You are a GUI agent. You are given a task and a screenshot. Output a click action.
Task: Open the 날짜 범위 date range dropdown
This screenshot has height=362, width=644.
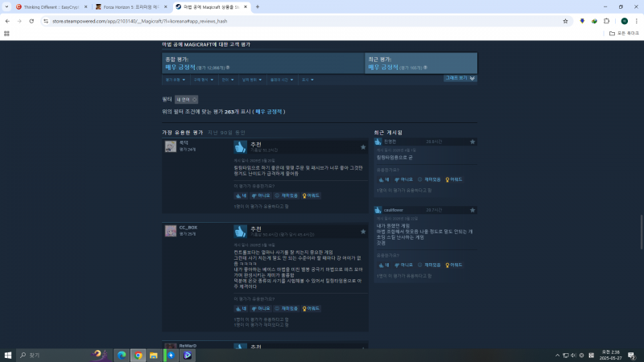[252, 80]
